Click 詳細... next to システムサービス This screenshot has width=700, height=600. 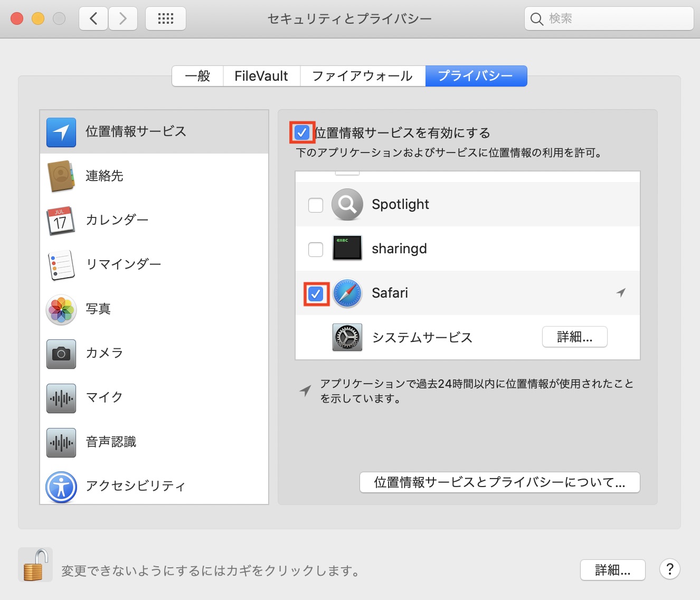click(574, 337)
